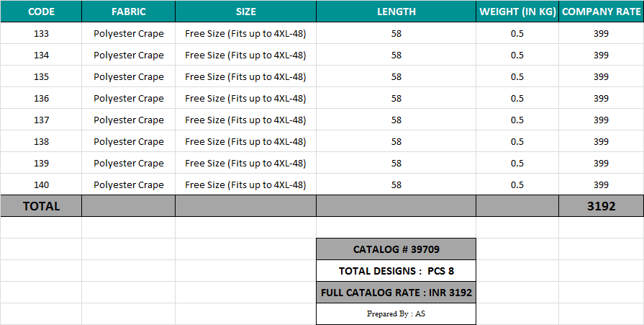Click the FABRIC header cell
Viewport: 644px width, 325px height.
[x=129, y=12]
